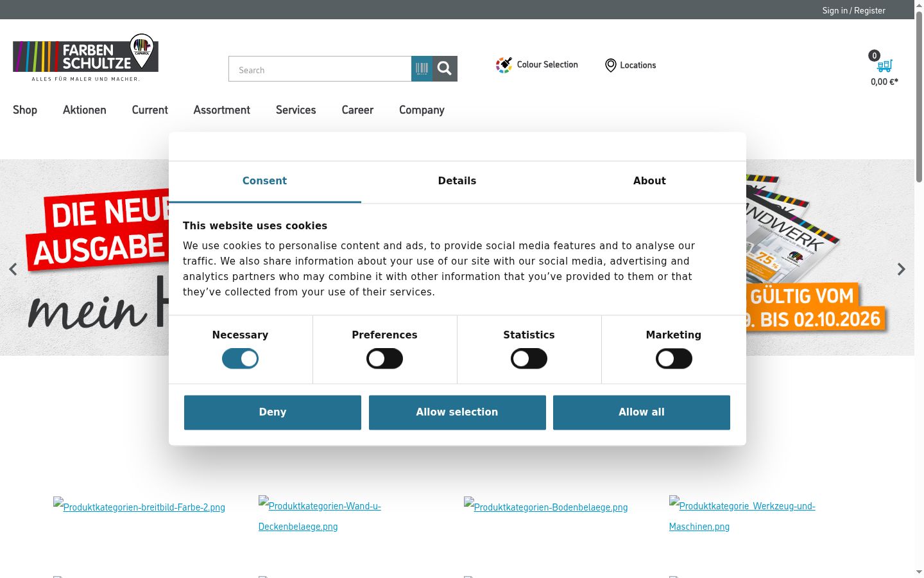This screenshot has width=924, height=578.
Task: Enable the Preferences cookies switch
Action: pyautogui.click(x=384, y=358)
